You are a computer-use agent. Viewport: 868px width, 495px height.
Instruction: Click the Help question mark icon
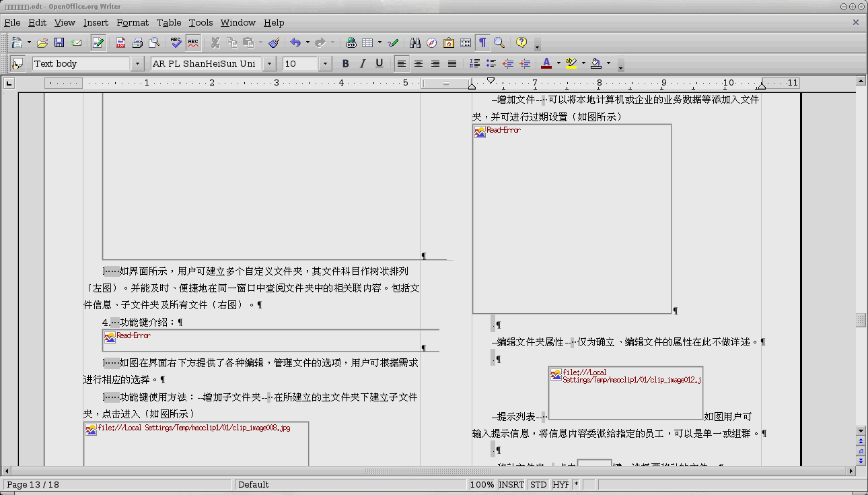[521, 42]
